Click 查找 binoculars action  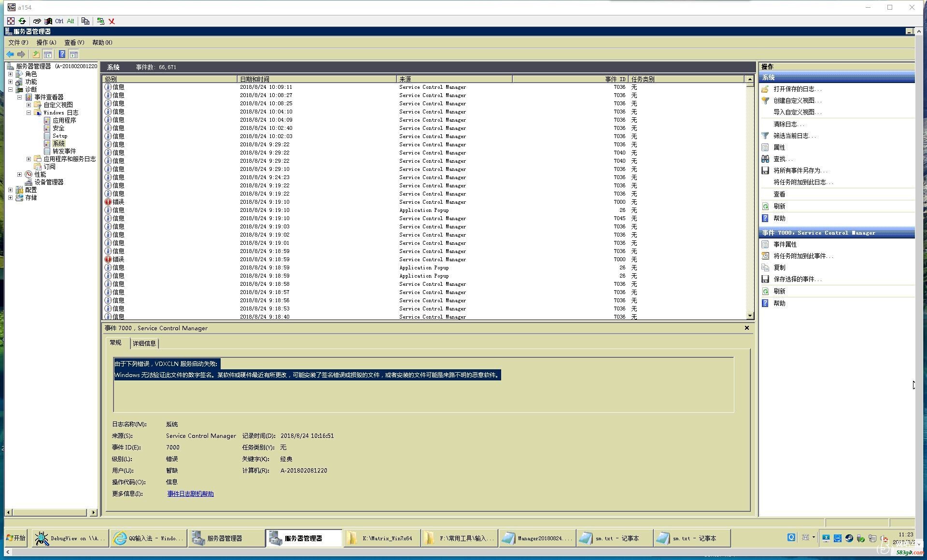(779, 159)
